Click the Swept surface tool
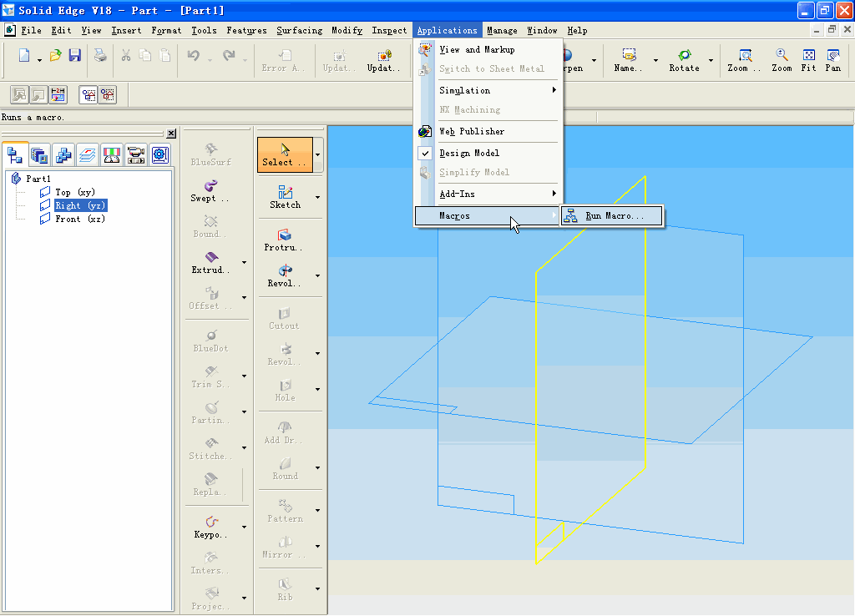Image resolution: width=855 pixels, height=616 pixels. click(x=210, y=191)
